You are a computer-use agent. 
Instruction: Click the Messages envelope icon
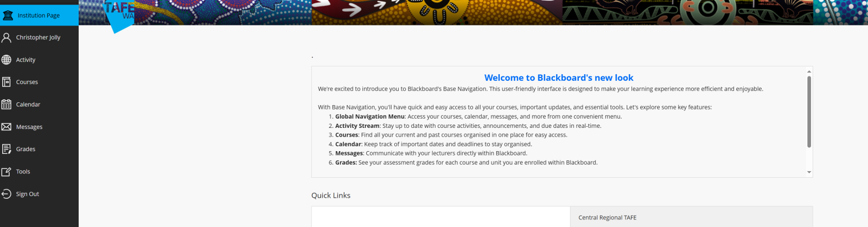7,127
